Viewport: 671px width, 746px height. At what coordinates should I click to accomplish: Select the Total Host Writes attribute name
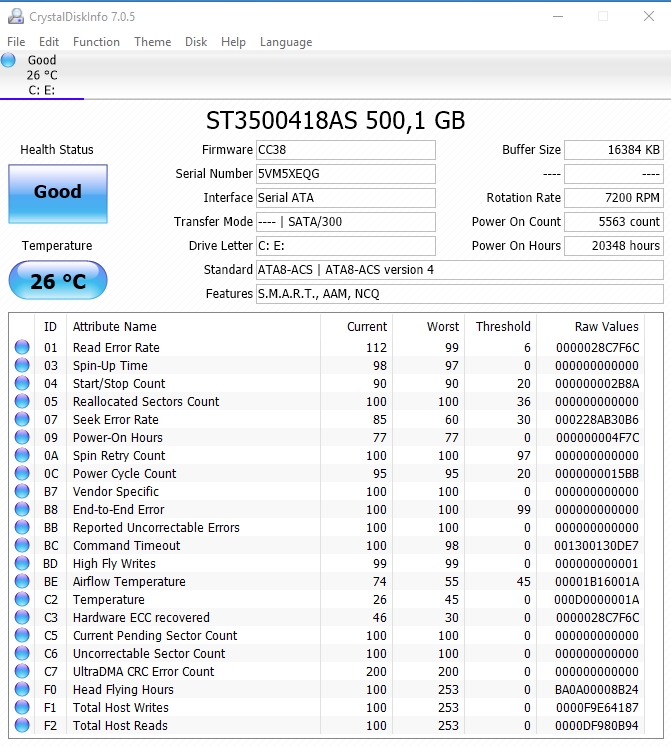(x=121, y=708)
